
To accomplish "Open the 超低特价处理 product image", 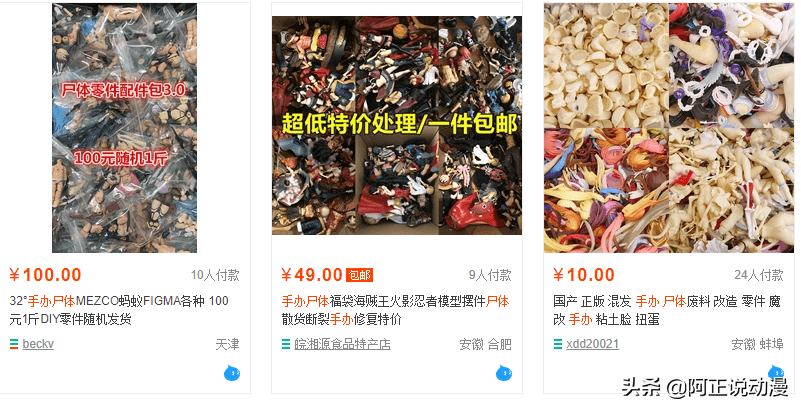I will point(397,126).
